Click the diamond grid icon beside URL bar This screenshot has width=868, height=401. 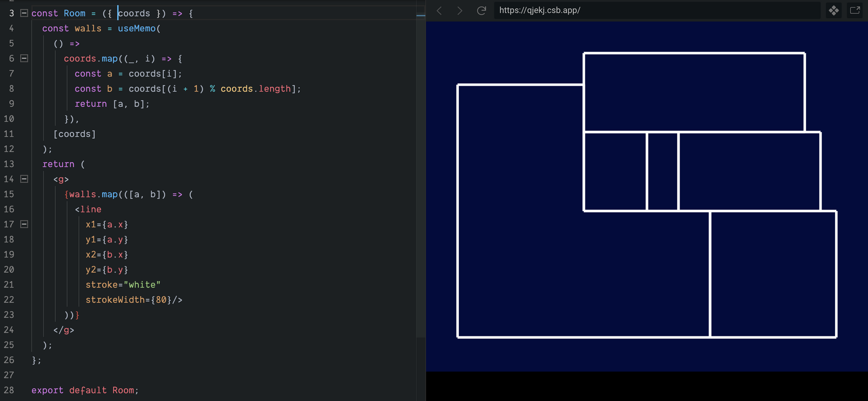[x=834, y=10]
